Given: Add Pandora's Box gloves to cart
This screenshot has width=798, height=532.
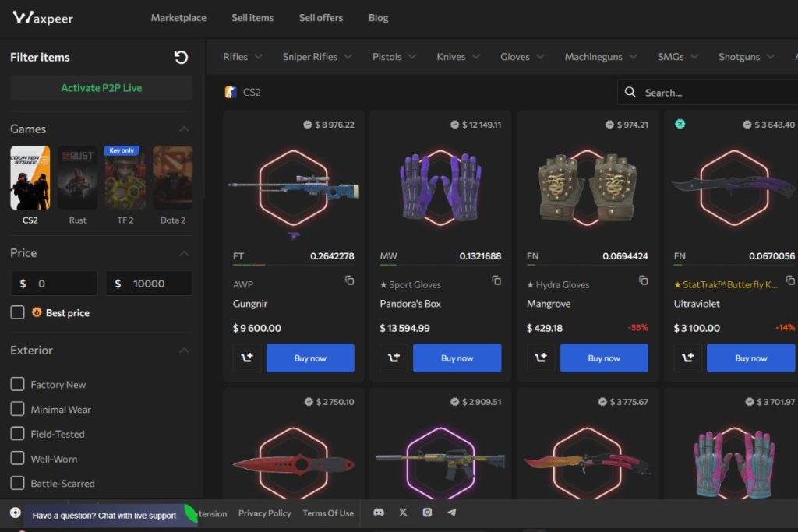Looking at the screenshot, I should click(x=394, y=358).
